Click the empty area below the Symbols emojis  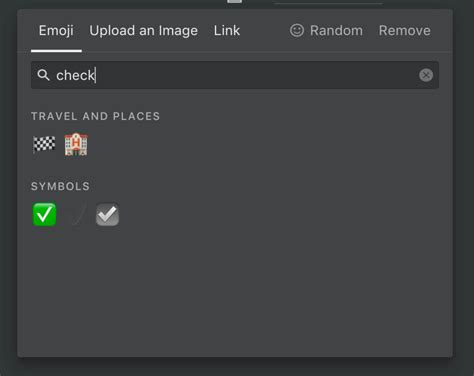(x=235, y=293)
